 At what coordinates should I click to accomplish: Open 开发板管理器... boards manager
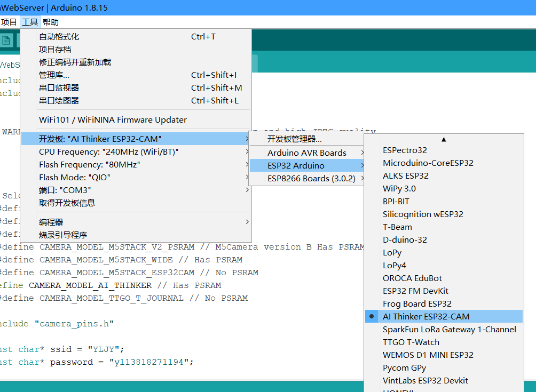[x=306, y=139]
